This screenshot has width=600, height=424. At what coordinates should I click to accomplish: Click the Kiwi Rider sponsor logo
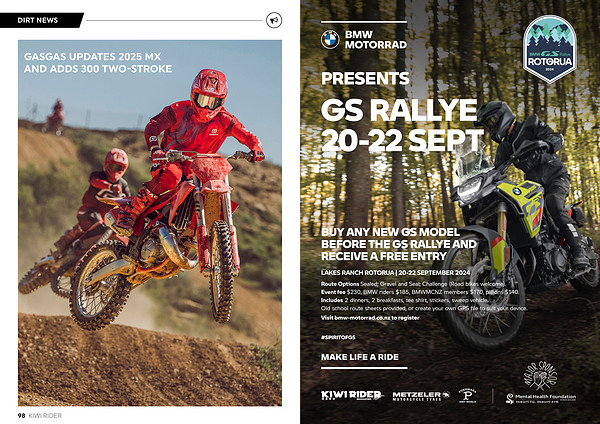coord(352,395)
